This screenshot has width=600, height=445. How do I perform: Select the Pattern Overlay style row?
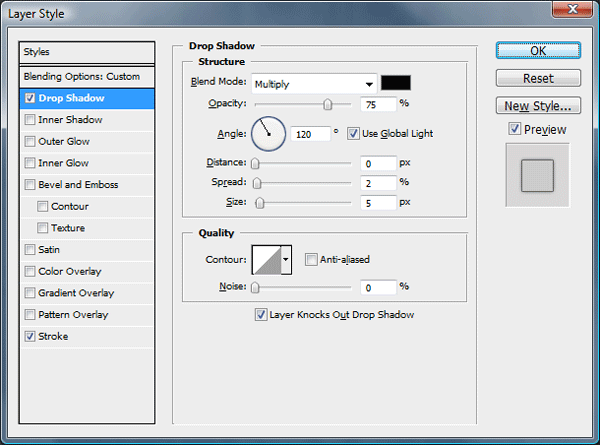coord(87,315)
